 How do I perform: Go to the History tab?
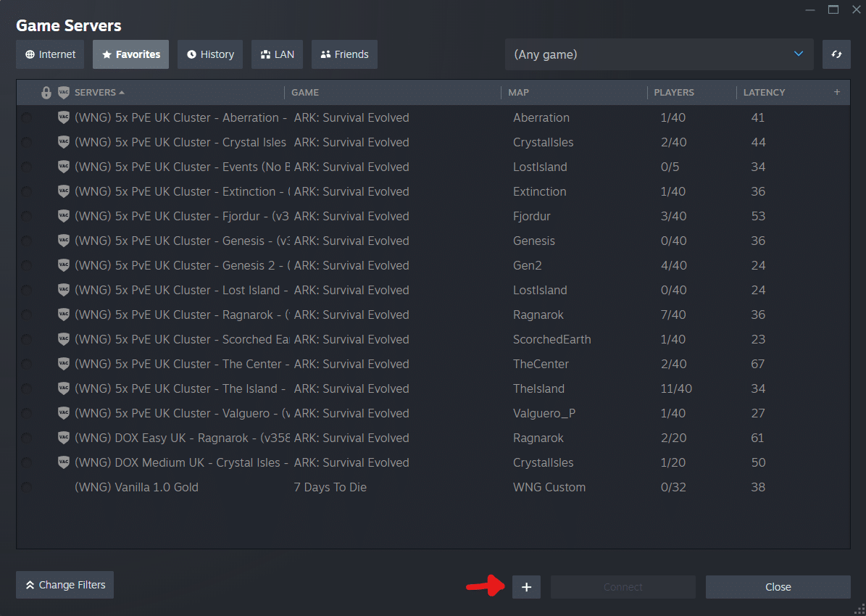[x=210, y=54]
